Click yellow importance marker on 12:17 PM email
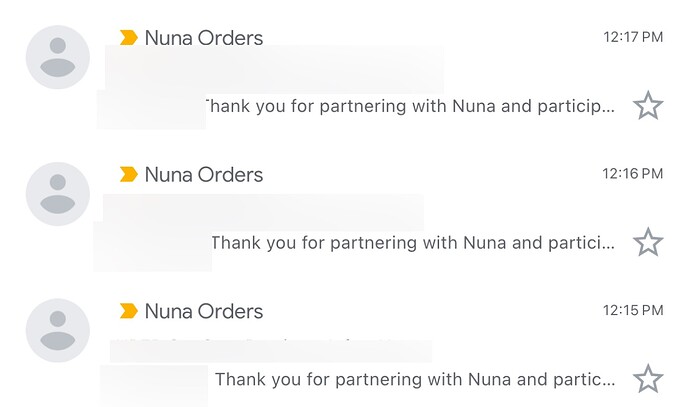Viewport: 690px width, 407px height. click(128, 37)
